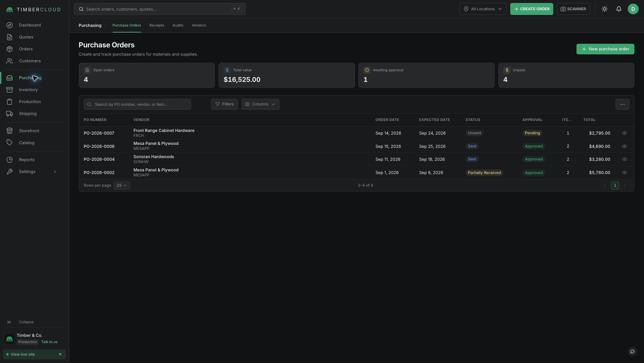Image resolution: width=644 pixels, height=363 pixels.
Task: Click View live site link
Action: point(34,354)
